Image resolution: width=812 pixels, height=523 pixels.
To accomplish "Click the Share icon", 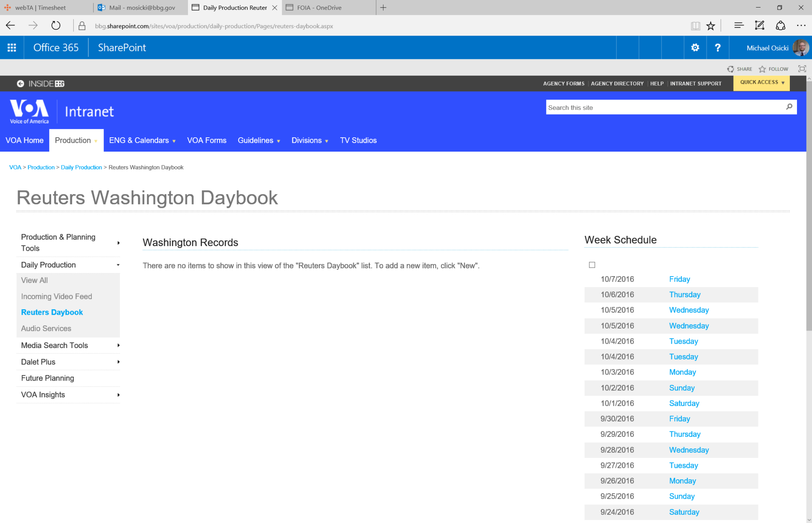I will point(730,69).
